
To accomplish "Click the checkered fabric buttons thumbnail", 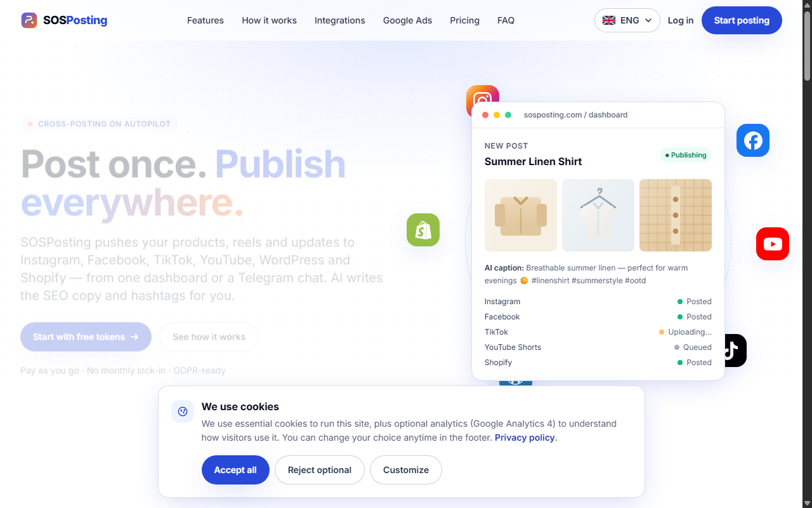I will (676, 215).
